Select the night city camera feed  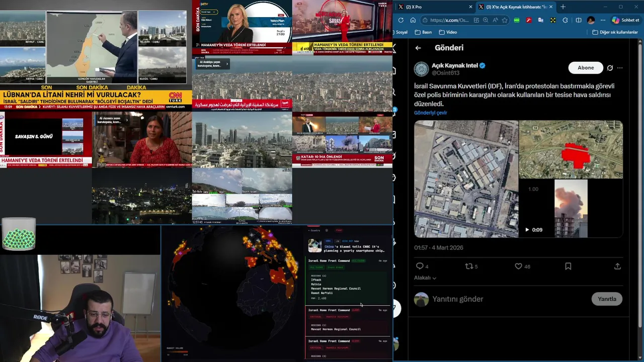click(x=142, y=196)
